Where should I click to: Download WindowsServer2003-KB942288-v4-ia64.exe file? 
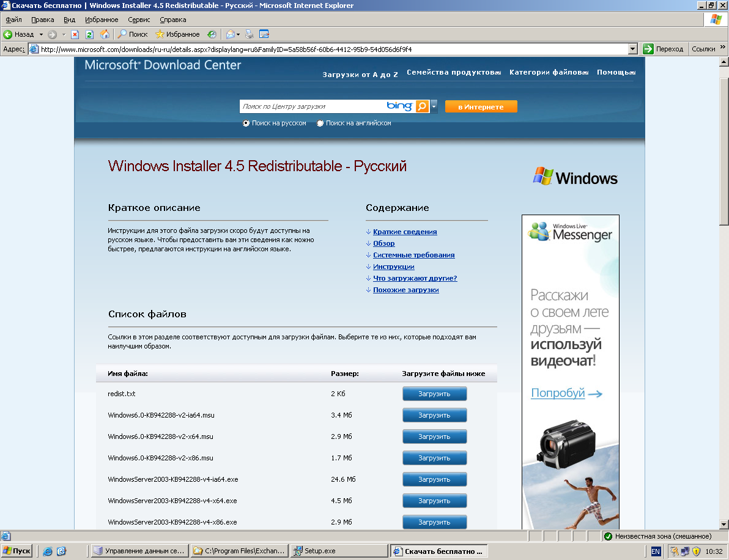point(434,479)
